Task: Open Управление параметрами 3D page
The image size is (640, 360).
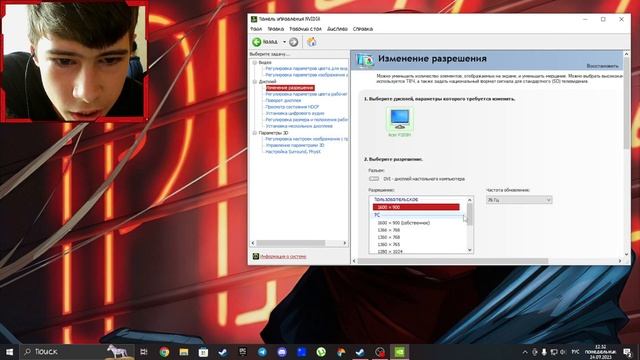Action: [295, 145]
